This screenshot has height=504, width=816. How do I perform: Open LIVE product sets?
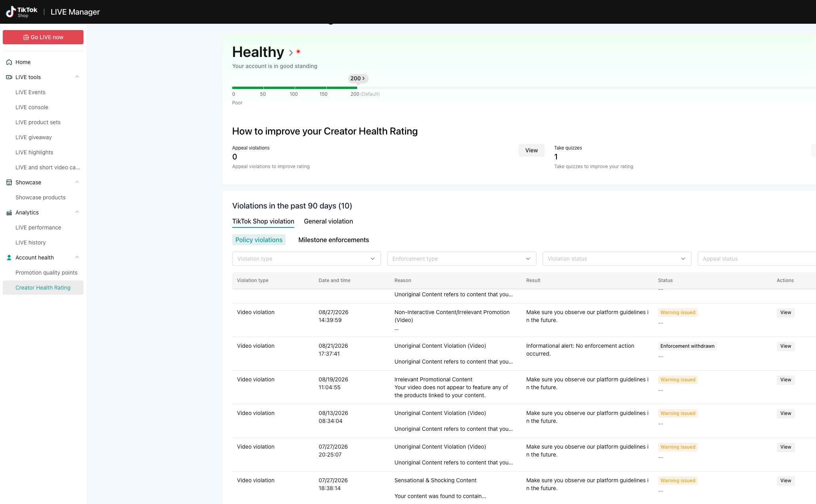pyautogui.click(x=38, y=122)
